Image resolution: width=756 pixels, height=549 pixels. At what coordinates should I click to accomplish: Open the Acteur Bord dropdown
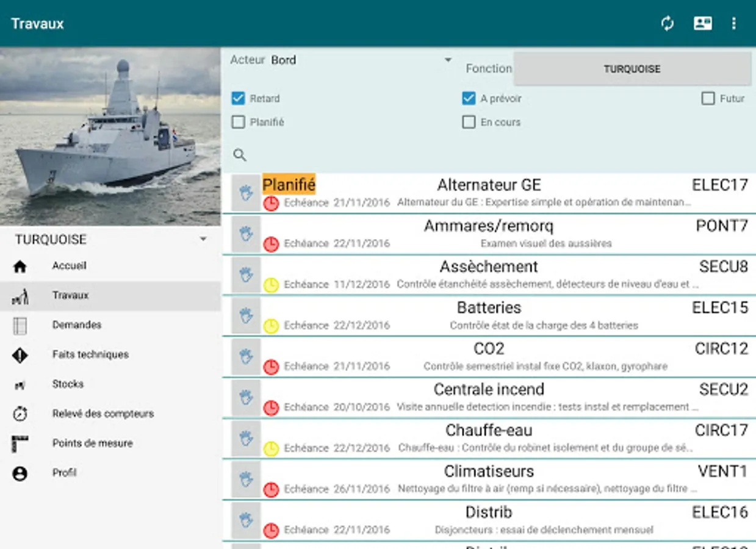pyautogui.click(x=361, y=60)
